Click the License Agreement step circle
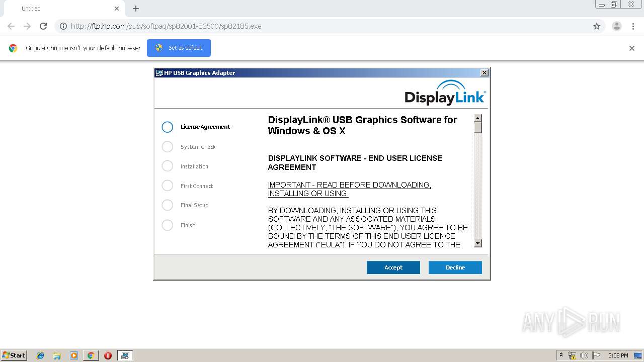644x362 pixels. (168, 127)
